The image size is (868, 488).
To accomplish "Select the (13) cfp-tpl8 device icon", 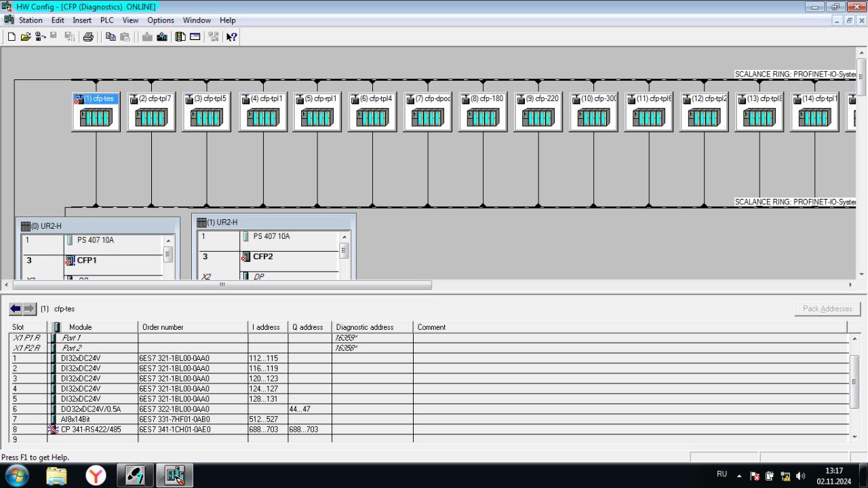I will pos(759,111).
